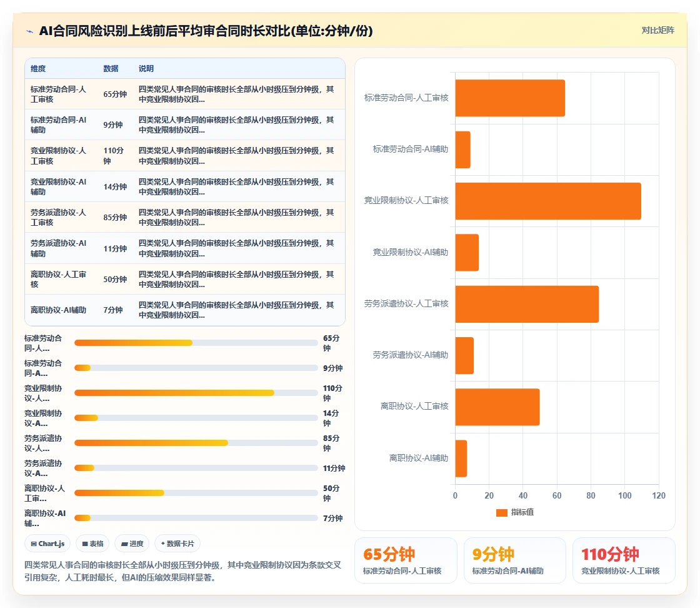
Task: Open the 110分钟 竞业限制协议-人工审核 data card
Action: point(624,560)
